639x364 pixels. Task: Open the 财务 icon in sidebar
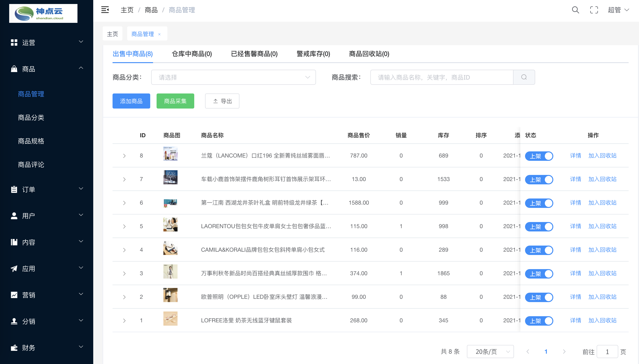(x=14, y=348)
